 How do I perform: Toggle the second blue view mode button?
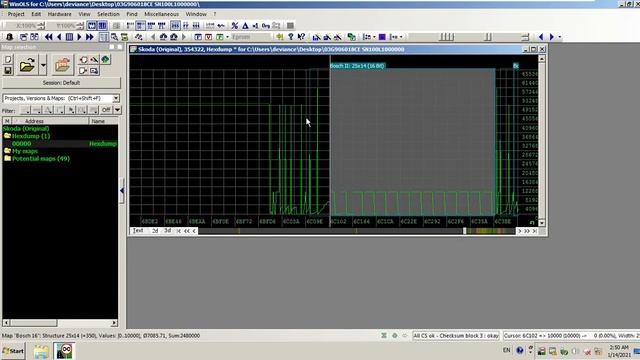(x=102, y=26)
